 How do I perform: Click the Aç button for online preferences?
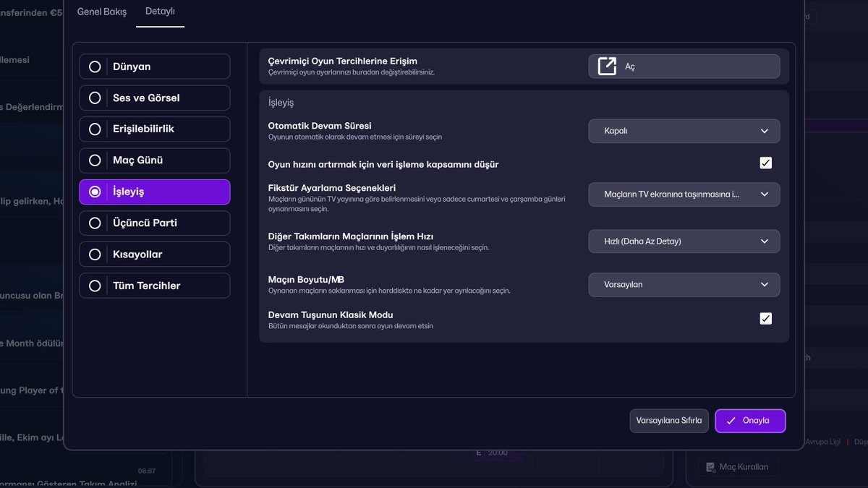684,67
